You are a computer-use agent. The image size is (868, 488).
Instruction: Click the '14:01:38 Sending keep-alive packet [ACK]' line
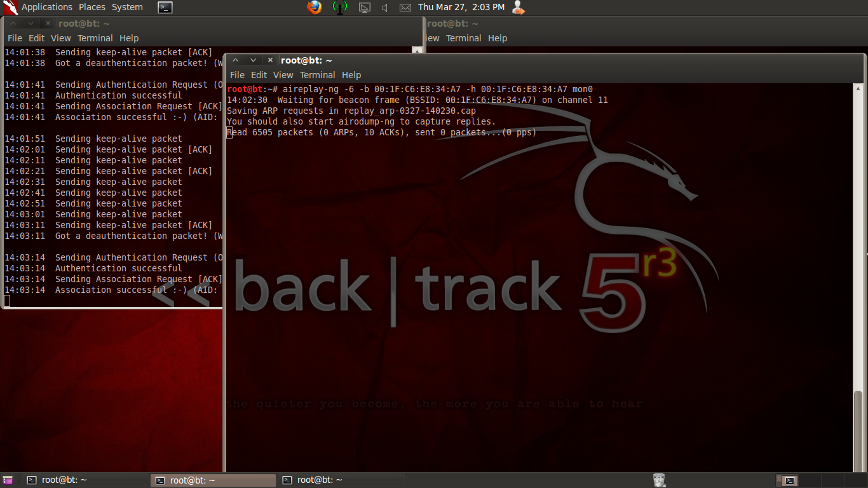109,52
